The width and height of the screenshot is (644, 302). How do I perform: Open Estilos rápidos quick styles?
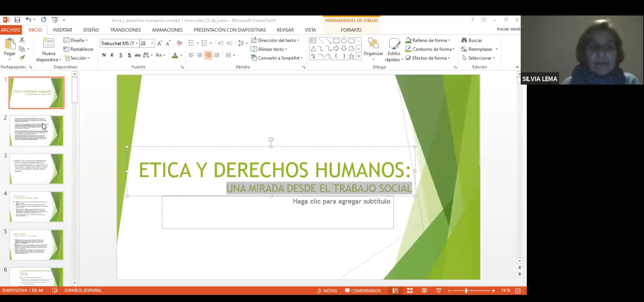point(394,50)
